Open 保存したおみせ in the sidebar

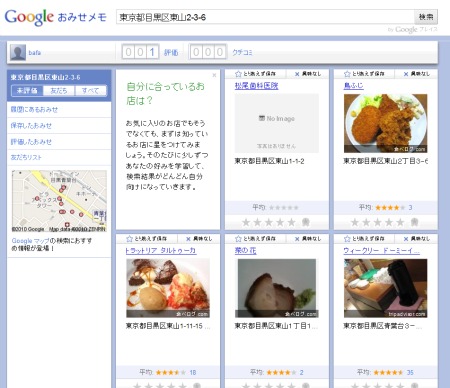[31, 125]
